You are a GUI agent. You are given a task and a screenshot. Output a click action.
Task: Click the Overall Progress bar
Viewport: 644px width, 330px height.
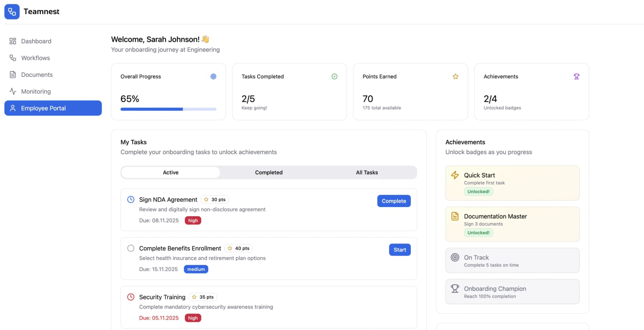pos(168,109)
